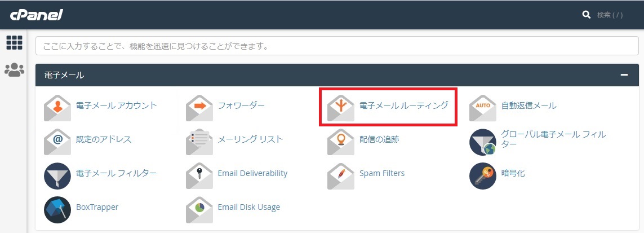644x233 pixels.
Task: Open the BoxTrapper link
Action: 97,206
